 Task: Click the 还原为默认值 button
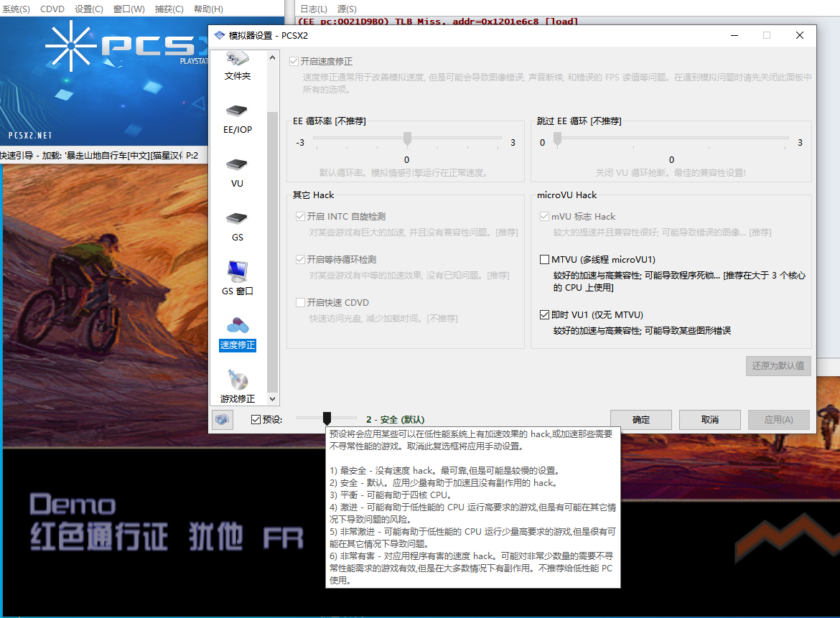click(x=778, y=365)
